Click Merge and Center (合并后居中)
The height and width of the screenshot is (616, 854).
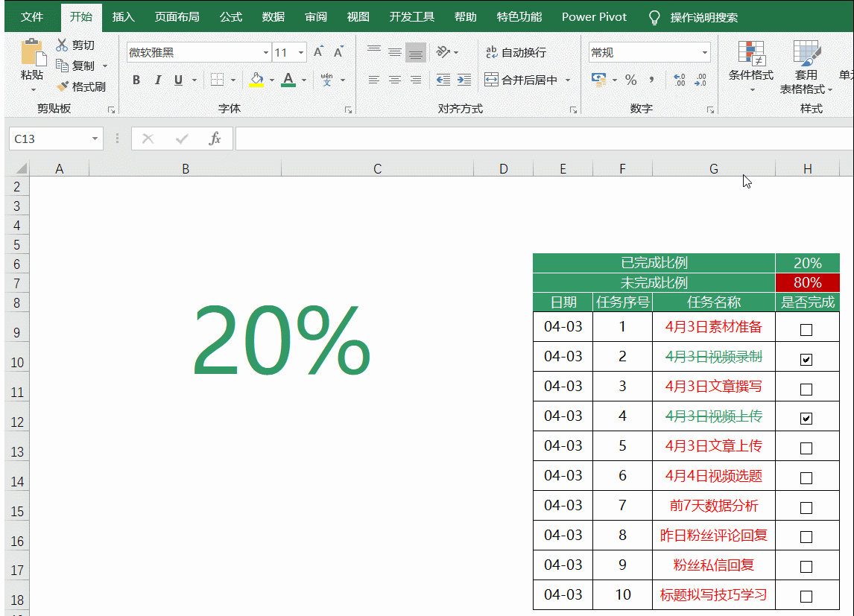pyautogui.click(x=521, y=80)
